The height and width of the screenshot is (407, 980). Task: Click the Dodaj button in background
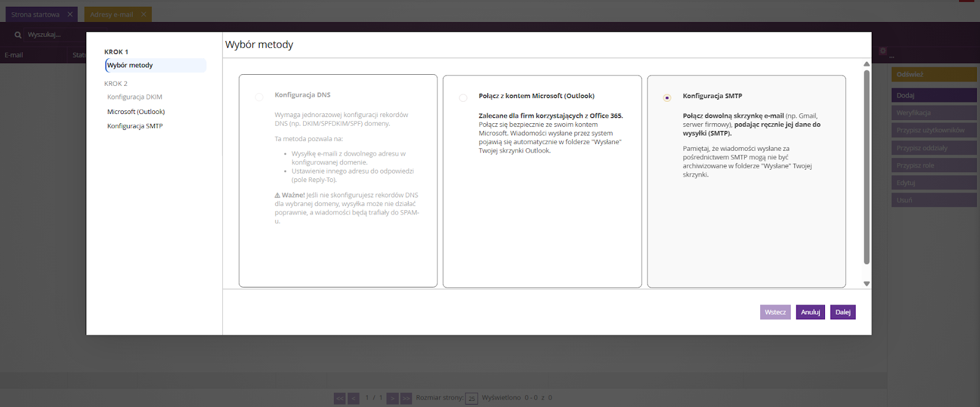click(934, 95)
